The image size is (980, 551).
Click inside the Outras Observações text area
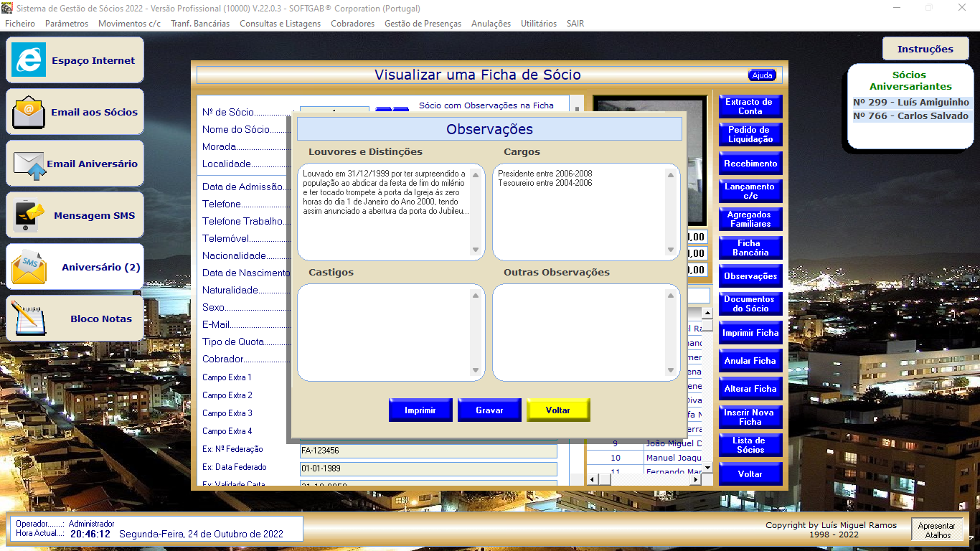point(579,332)
